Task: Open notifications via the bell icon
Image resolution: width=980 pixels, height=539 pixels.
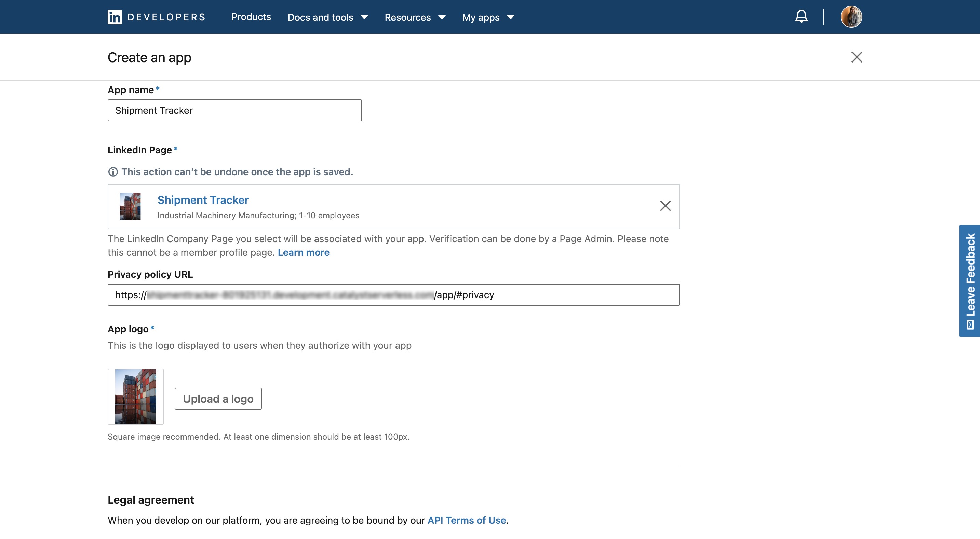Action: coord(801,16)
